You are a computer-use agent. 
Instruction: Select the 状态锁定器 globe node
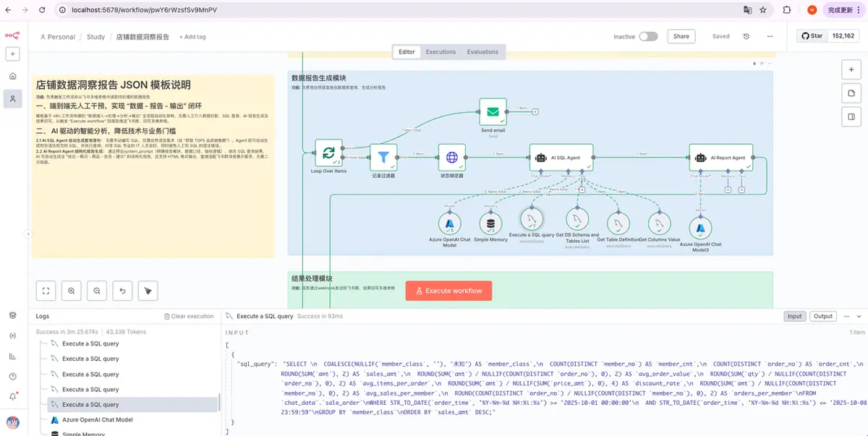coord(451,157)
